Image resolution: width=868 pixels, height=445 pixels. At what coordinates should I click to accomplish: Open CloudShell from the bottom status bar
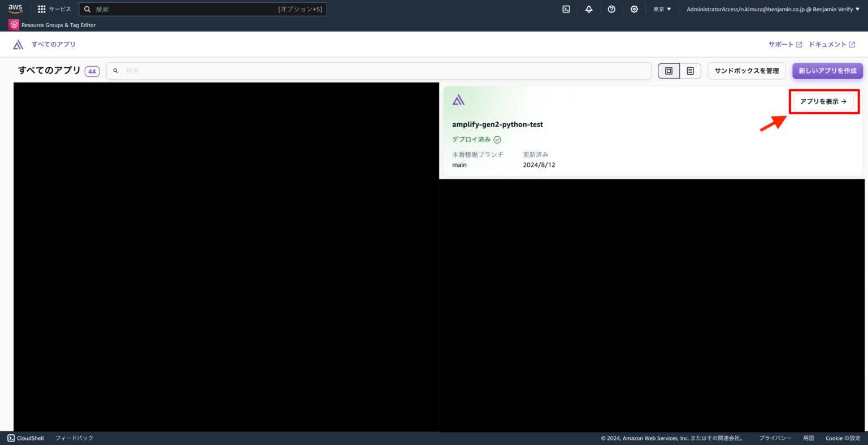tap(25, 438)
